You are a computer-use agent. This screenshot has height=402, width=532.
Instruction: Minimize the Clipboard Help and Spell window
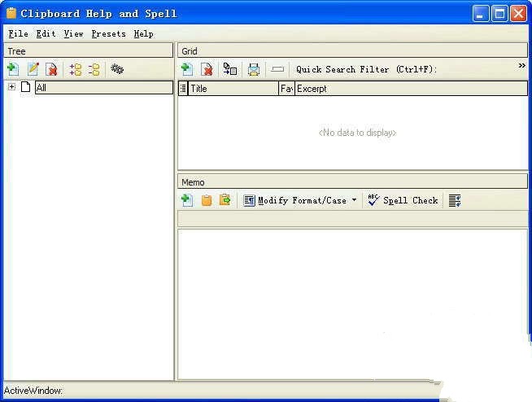[481, 14]
